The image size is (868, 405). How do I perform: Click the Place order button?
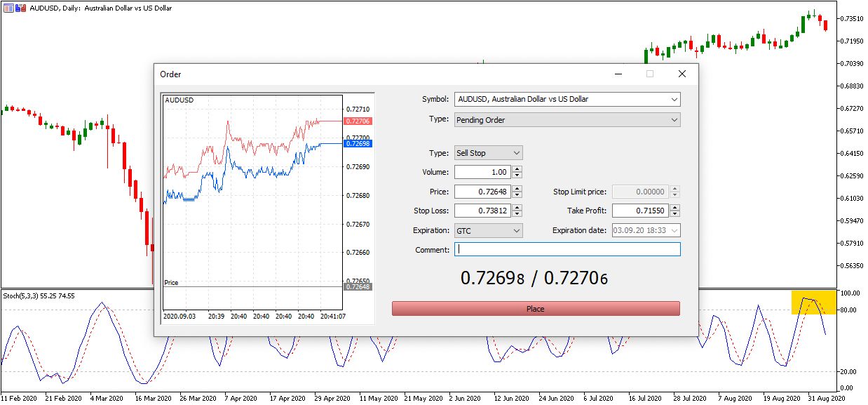[536, 309]
